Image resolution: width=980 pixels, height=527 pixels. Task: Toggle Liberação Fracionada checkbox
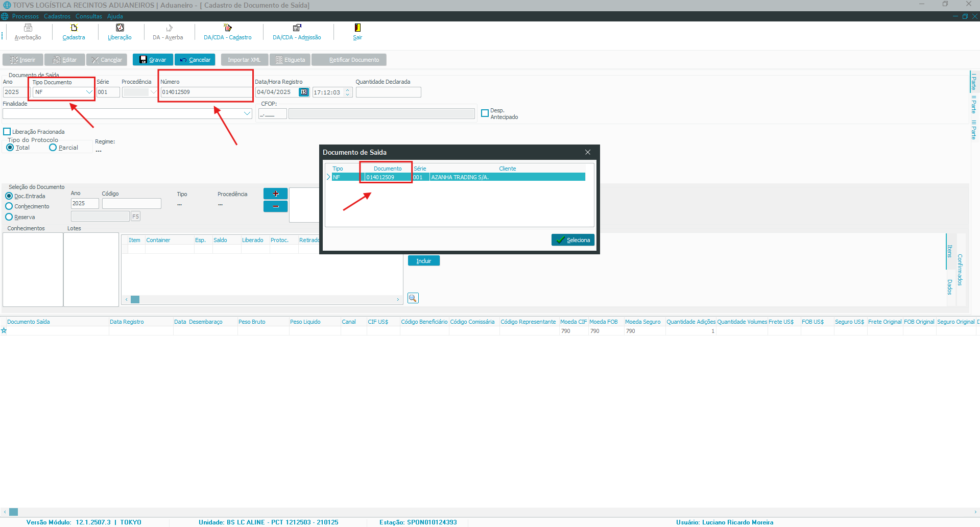[7, 132]
